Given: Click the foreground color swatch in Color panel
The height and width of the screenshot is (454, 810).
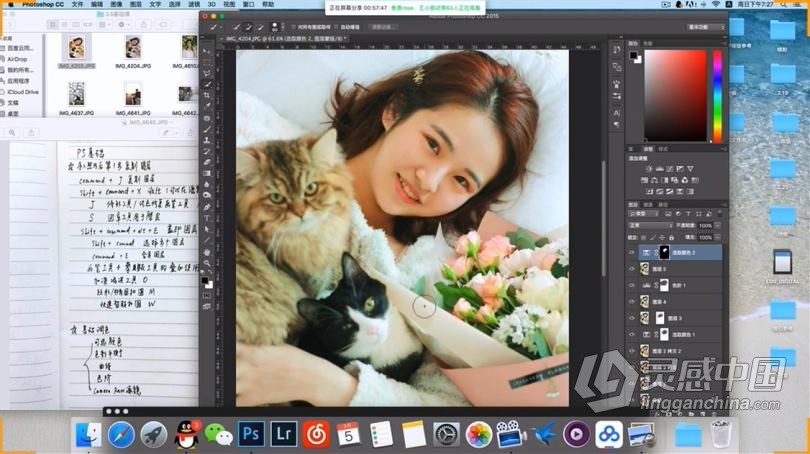Looking at the screenshot, I should [x=633, y=55].
